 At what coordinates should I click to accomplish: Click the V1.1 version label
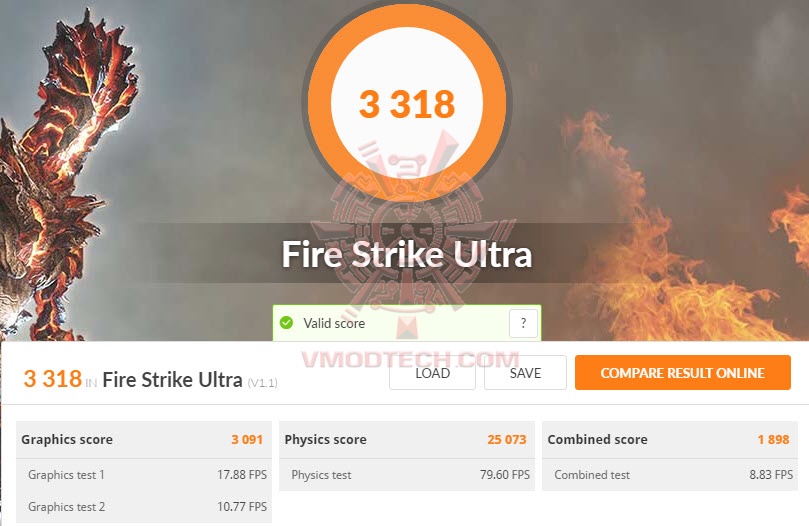click(x=263, y=383)
